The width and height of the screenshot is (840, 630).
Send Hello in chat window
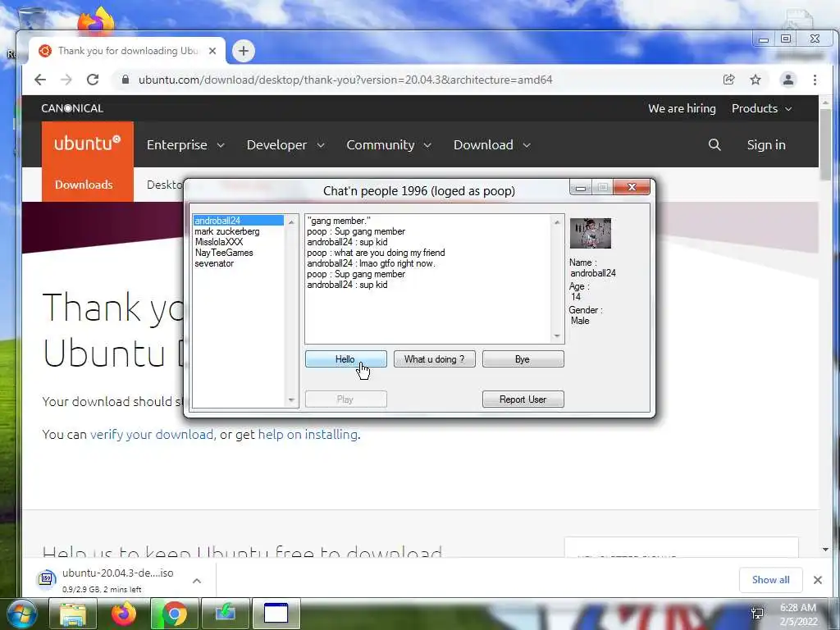coord(345,359)
